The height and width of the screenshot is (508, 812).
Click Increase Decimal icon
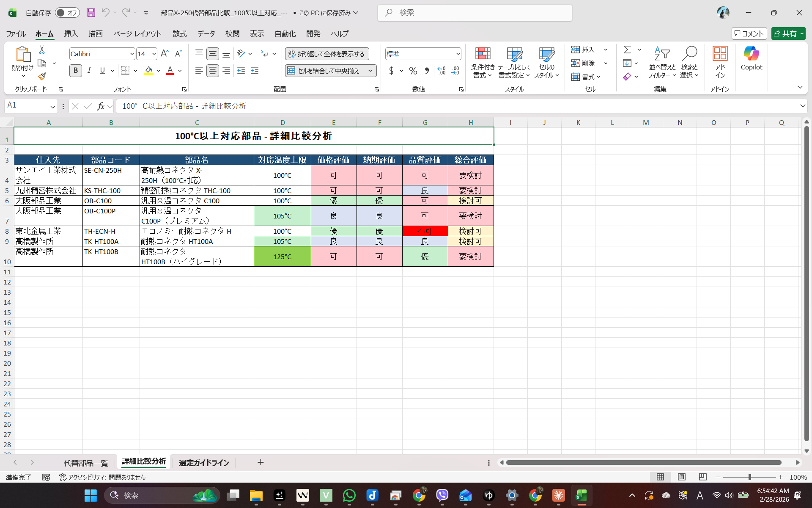coord(441,71)
